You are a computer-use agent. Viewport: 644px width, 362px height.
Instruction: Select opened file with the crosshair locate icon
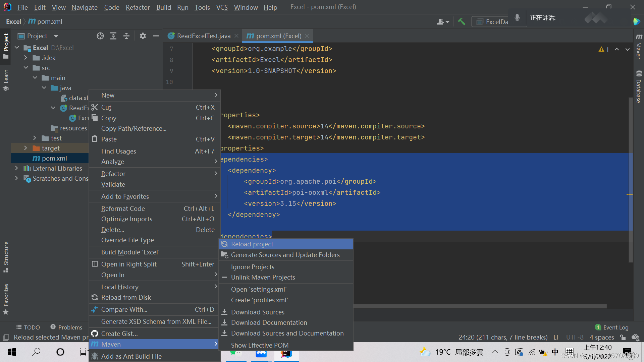pos(100,36)
